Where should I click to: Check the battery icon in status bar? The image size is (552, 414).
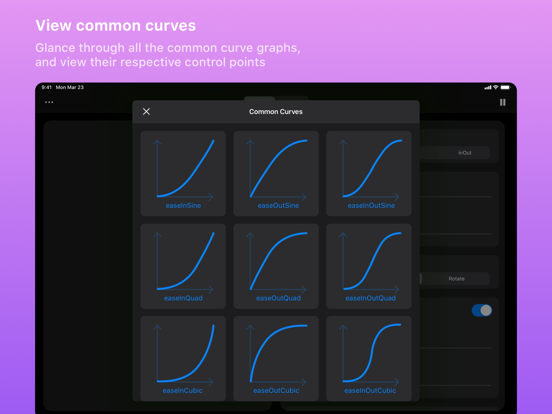505,87
